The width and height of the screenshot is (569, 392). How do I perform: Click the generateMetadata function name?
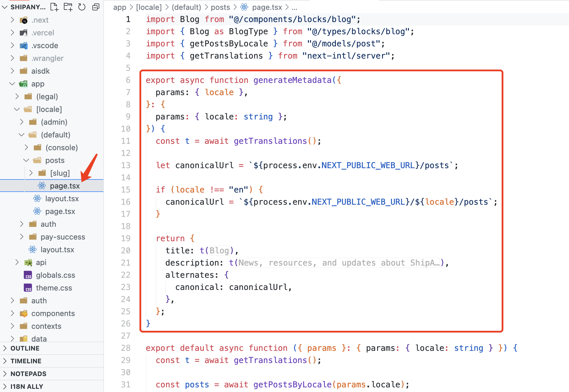click(292, 80)
